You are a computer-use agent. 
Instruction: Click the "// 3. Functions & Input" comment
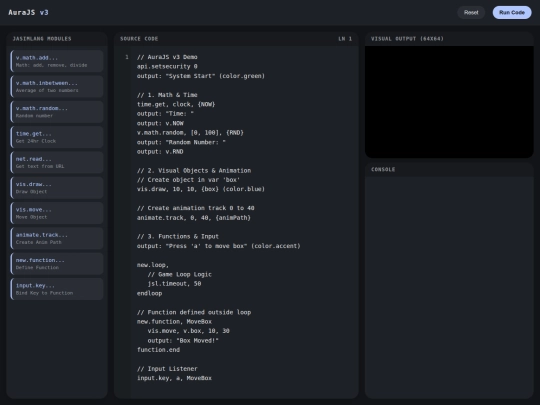tap(178, 237)
